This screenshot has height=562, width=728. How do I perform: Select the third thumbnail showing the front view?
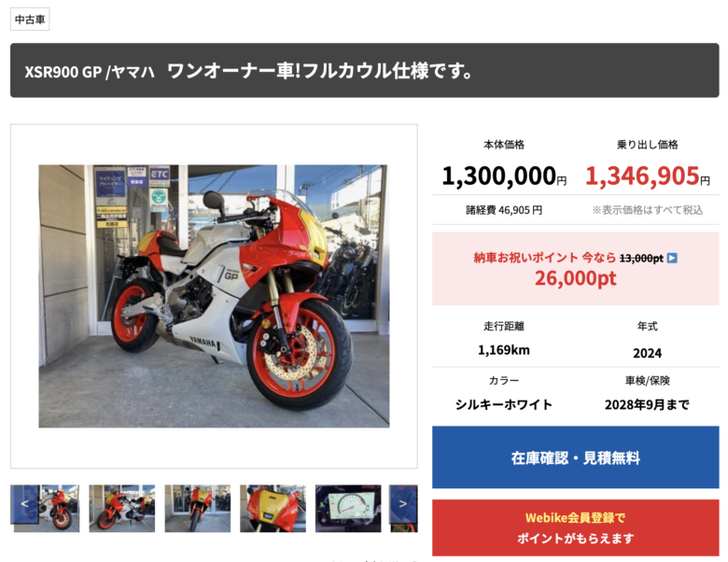198,509
